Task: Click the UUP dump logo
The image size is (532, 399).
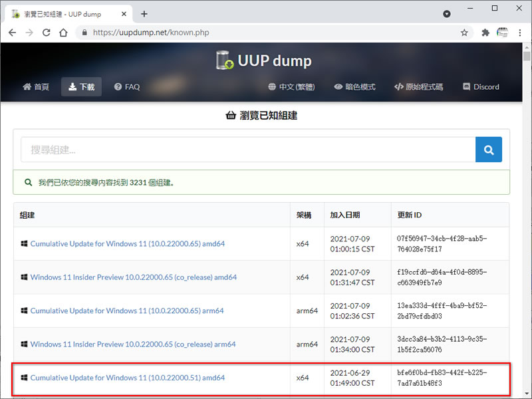Action: (x=263, y=61)
